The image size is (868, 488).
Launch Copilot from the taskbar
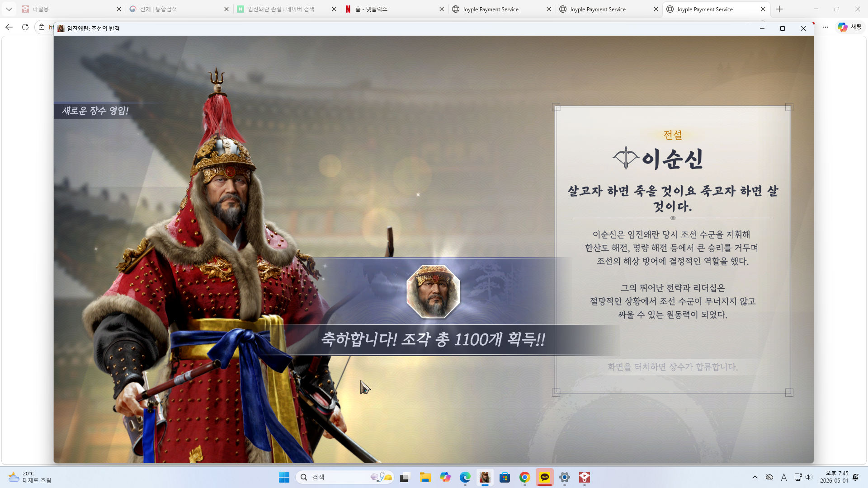tap(445, 477)
